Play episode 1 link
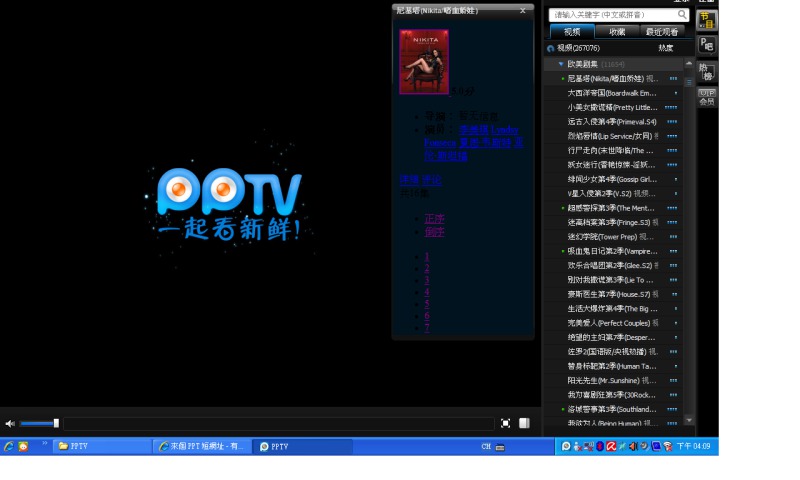The height and width of the screenshot is (480, 800). [x=427, y=256]
